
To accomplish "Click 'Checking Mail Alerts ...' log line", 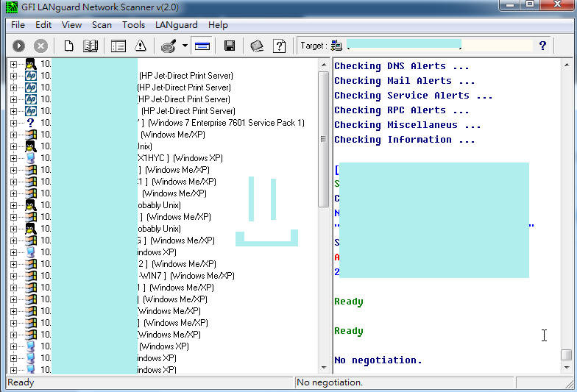I will coord(405,81).
